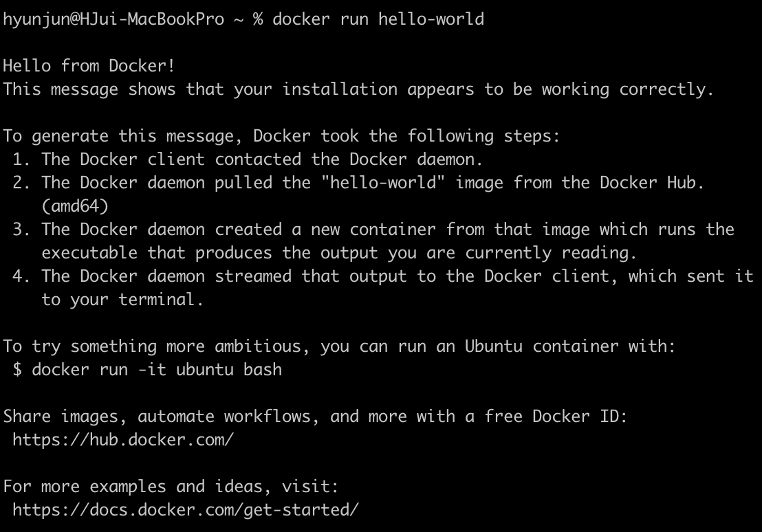This screenshot has height=532, width=762.
Task: Click the 'to your terminal.' line
Action: point(122,299)
